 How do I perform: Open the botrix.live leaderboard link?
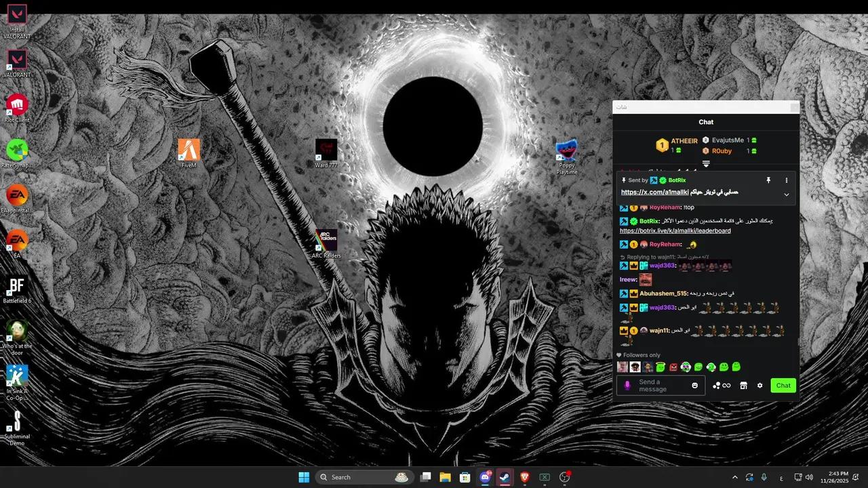point(675,230)
